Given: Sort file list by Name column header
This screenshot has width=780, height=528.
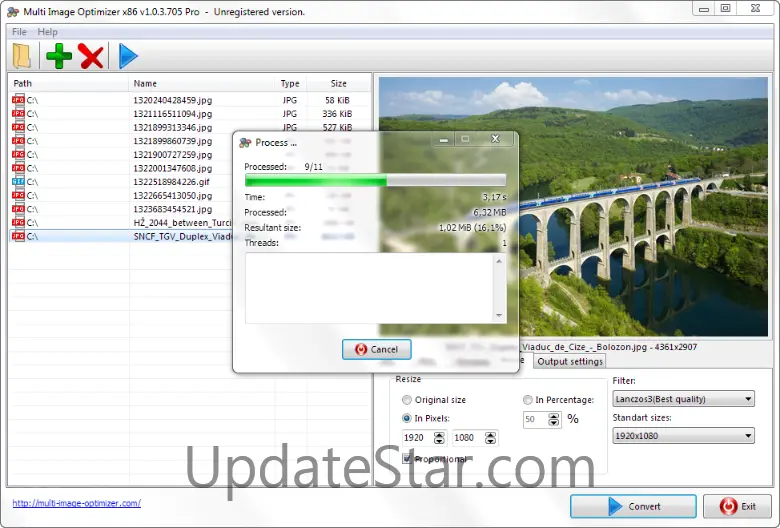Looking at the screenshot, I should (x=201, y=83).
